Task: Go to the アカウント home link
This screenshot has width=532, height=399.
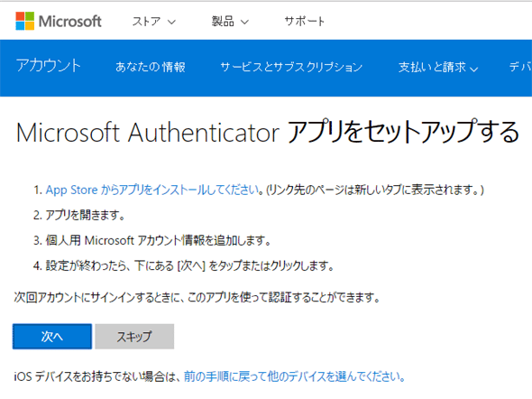Action: coord(48,66)
